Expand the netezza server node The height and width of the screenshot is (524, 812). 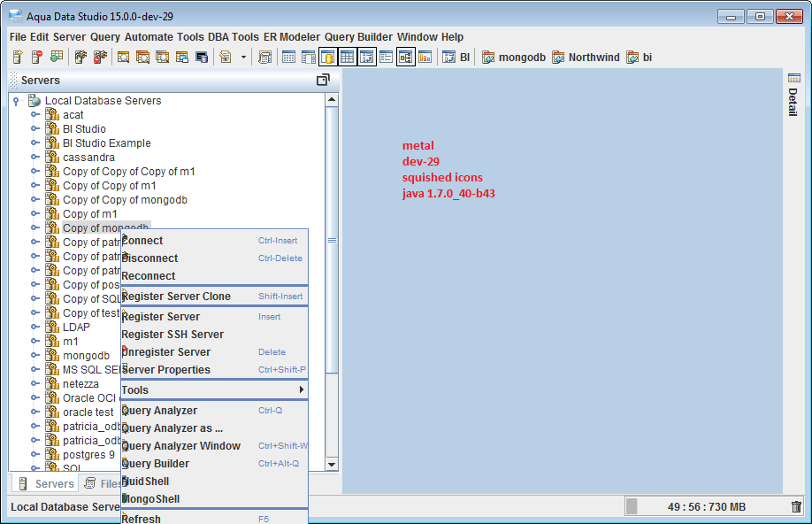pos(34,383)
